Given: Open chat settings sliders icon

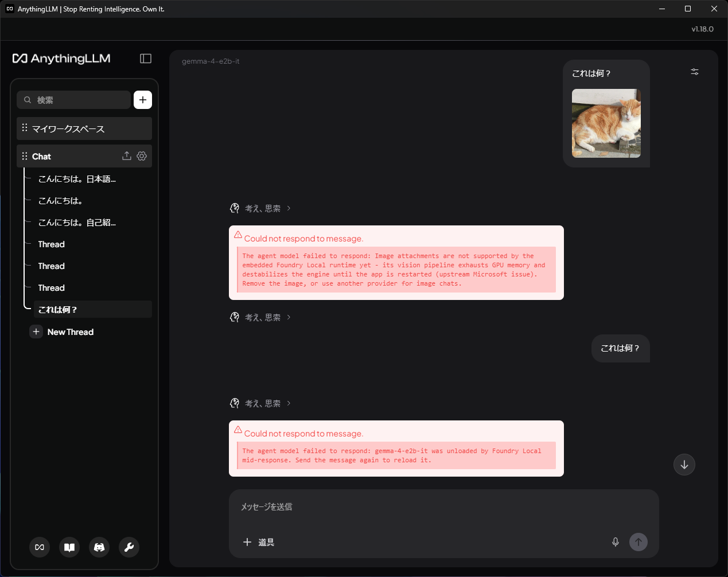Looking at the screenshot, I should pos(695,72).
